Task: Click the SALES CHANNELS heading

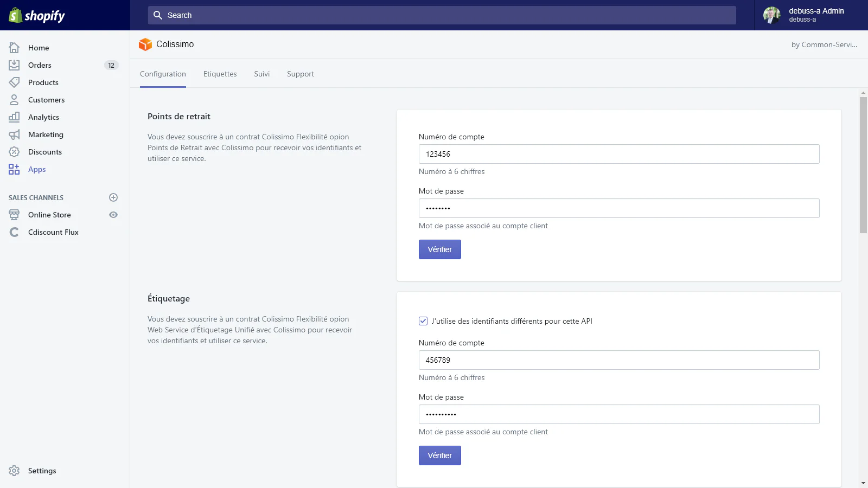Action: 36,197
